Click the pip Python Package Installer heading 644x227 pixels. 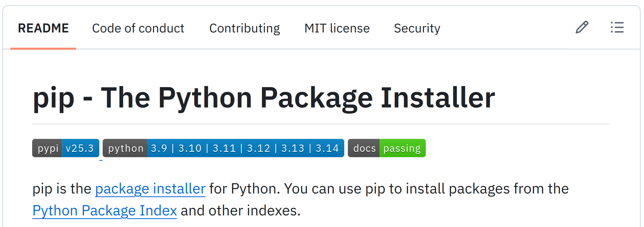264,98
